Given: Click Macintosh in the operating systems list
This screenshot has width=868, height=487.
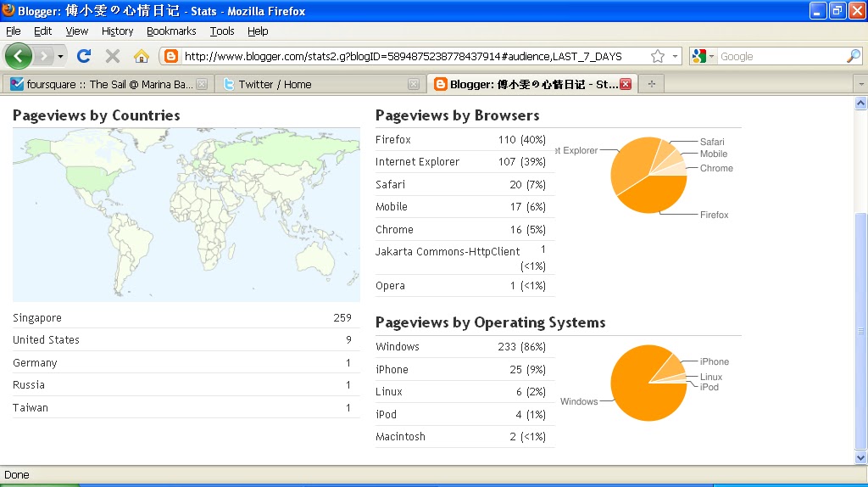Looking at the screenshot, I should click(x=400, y=437).
